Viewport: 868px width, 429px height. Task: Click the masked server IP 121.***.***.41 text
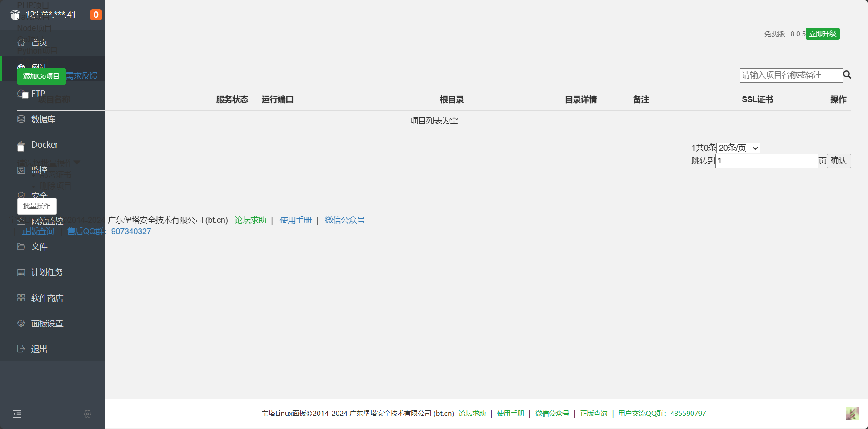(50, 15)
